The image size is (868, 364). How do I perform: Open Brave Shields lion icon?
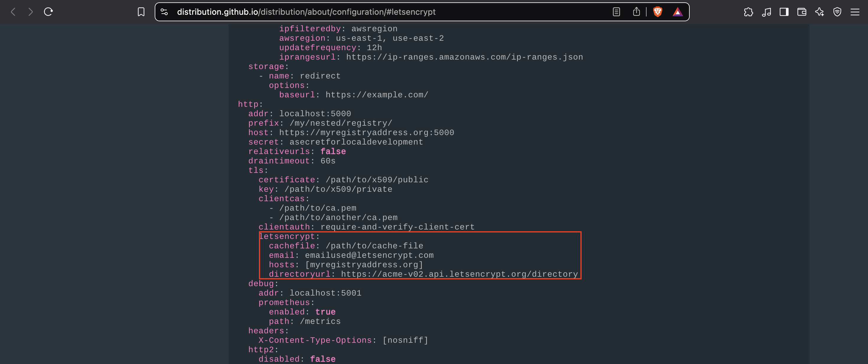(657, 12)
